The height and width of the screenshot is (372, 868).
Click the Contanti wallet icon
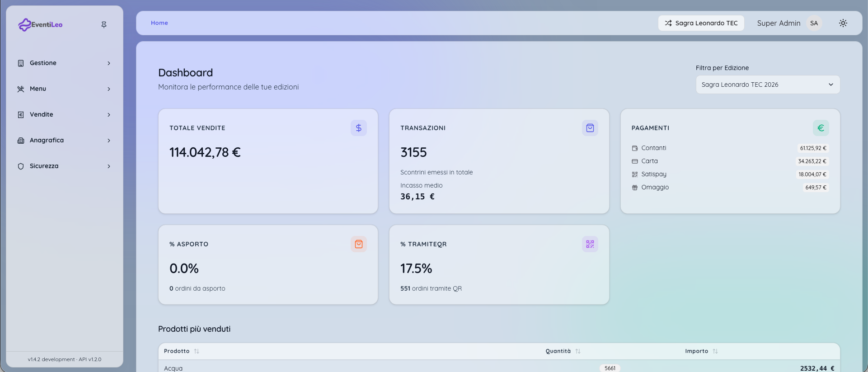coord(635,148)
